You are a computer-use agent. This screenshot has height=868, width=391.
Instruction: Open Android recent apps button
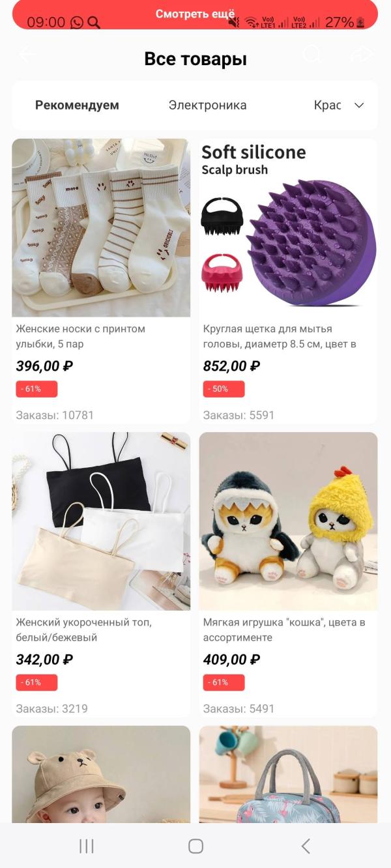pyautogui.click(x=86, y=846)
